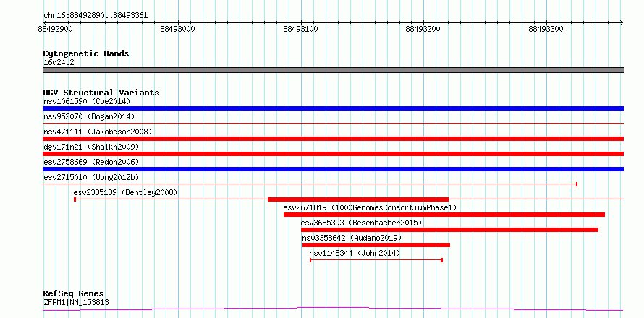Open variant label nsv1061590 (Coe2014)
The image size is (644, 318).
tap(87, 101)
